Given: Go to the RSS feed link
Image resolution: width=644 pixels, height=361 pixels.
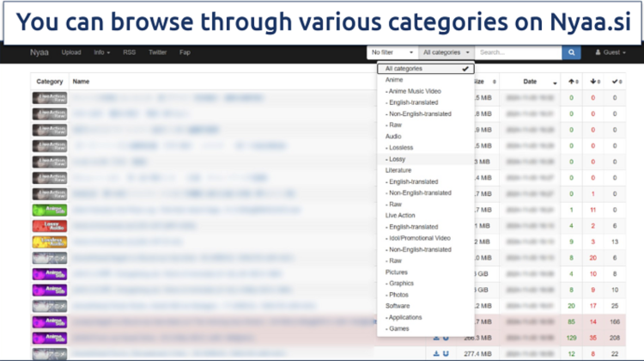Looking at the screenshot, I should coord(129,52).
